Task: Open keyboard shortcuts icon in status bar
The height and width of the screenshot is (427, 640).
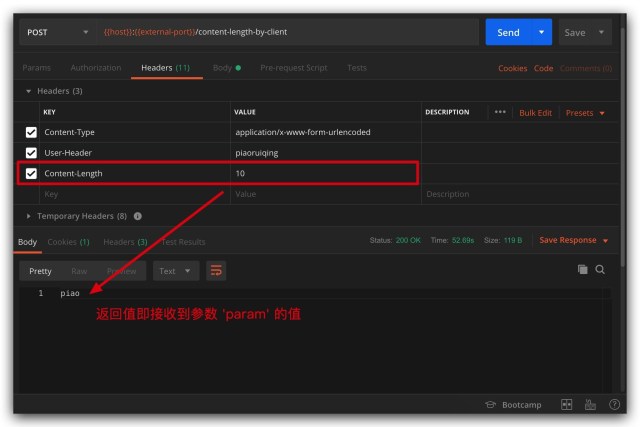Action: pyautogui.click(x=590, y=405)
